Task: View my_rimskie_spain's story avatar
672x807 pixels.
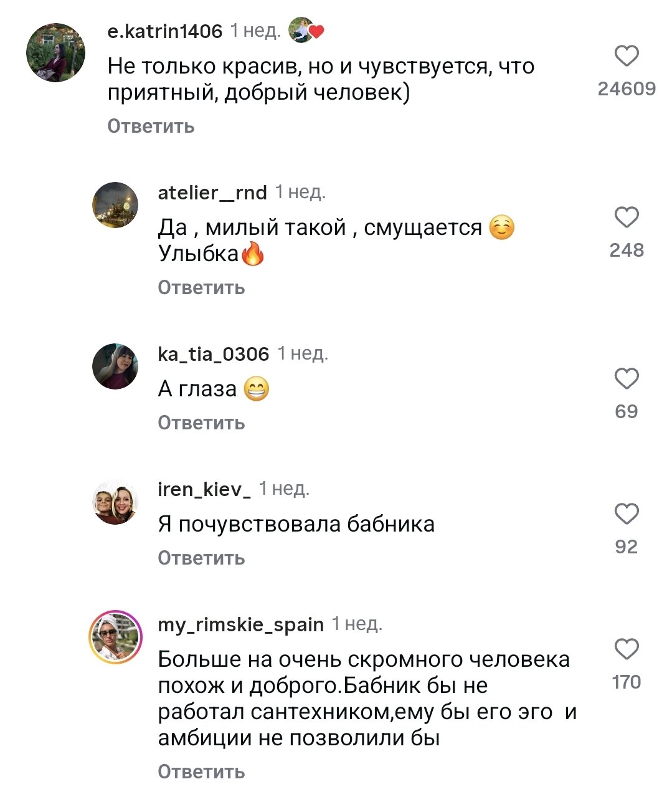Action: click(x=115, y=637)
